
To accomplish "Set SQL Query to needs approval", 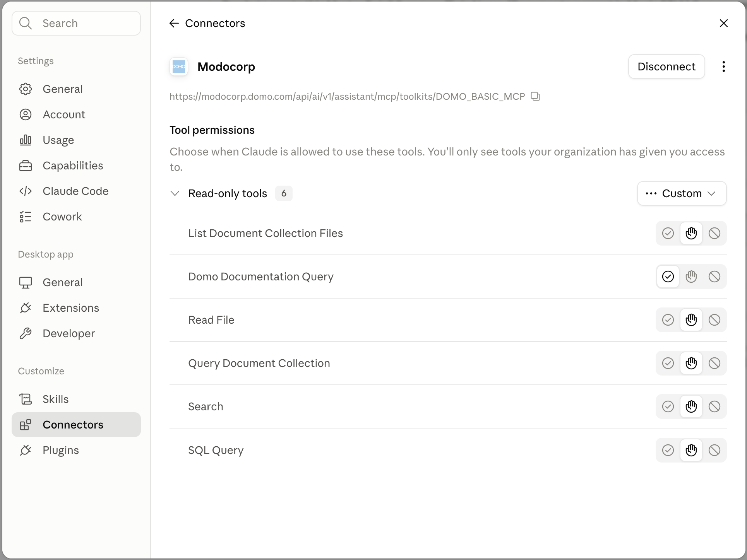I will coord(691,450).
